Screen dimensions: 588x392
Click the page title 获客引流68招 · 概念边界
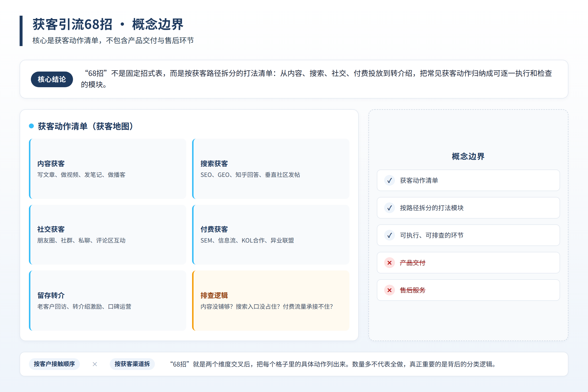click(108, 24)
